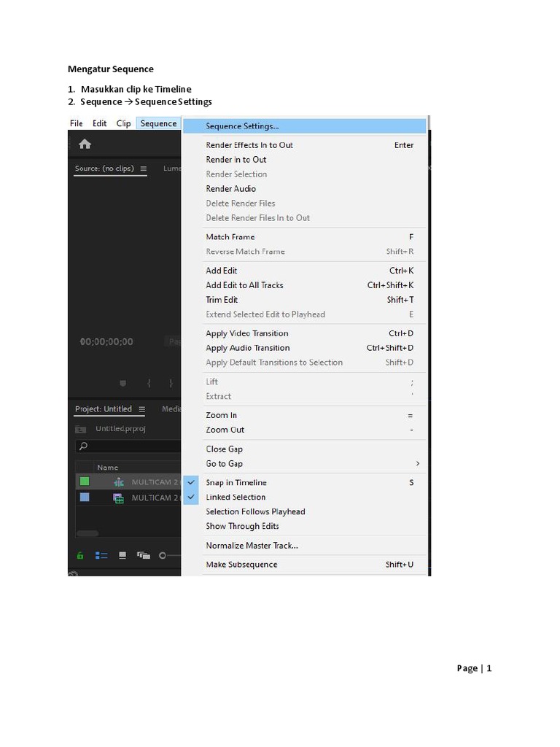Switch to the Media Browser tab
Screen dimensions: 560x747
(171, 409)
